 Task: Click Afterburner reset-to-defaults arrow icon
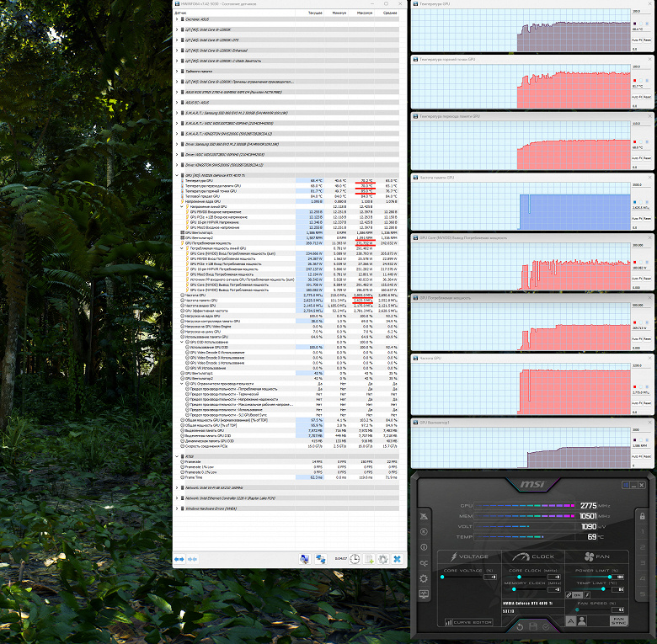tap(520, 627)
